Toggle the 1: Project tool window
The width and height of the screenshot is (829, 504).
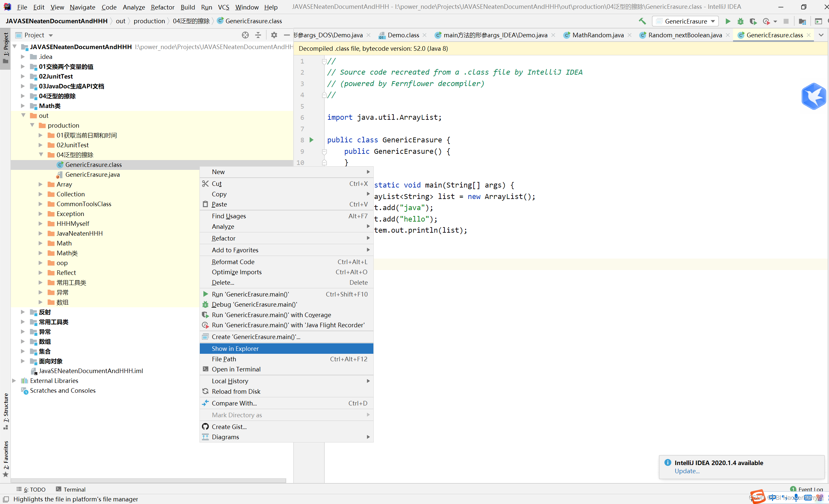(5, 48)
